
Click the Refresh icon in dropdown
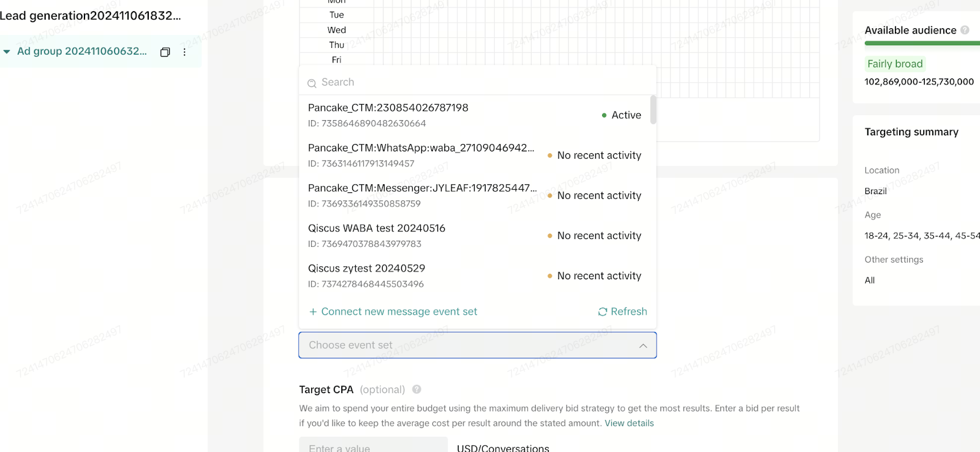pos(603,312)
